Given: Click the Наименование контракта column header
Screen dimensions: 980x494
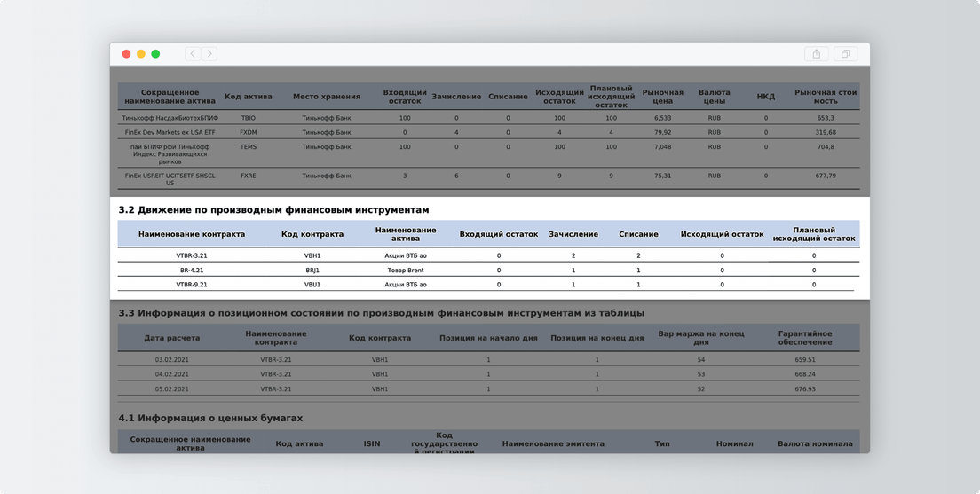Looking at the screenshot, I should pos(192,234).
